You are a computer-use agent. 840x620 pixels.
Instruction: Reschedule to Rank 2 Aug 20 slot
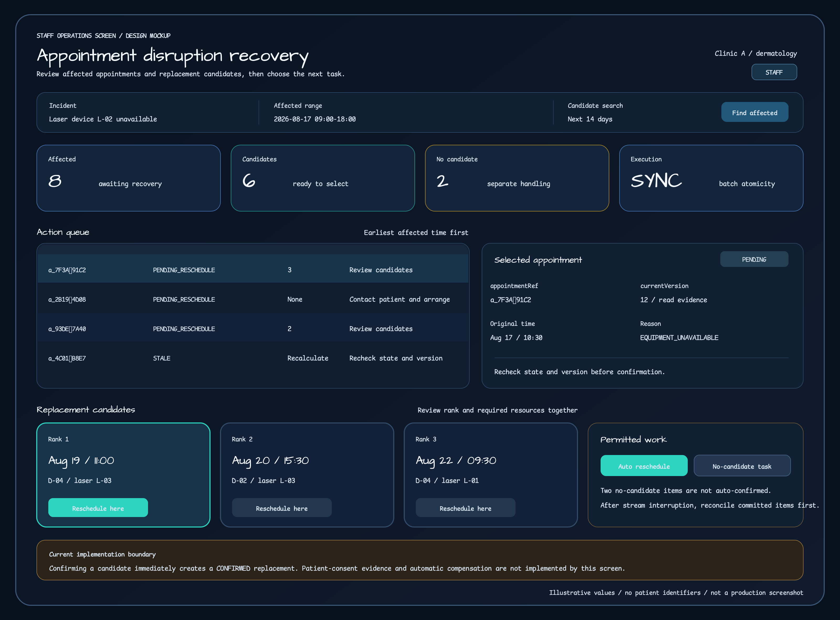coord(282,508)
